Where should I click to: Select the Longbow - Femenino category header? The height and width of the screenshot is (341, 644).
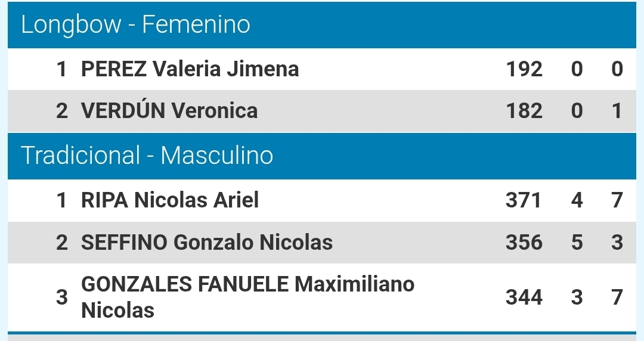pyautogui.click(x=136, y=25)
